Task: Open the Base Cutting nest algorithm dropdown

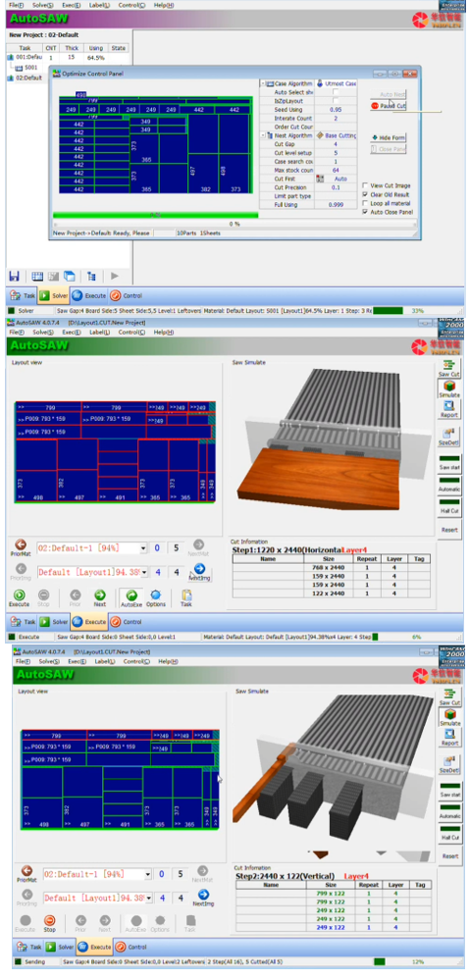Action: (x=336, y=135)
